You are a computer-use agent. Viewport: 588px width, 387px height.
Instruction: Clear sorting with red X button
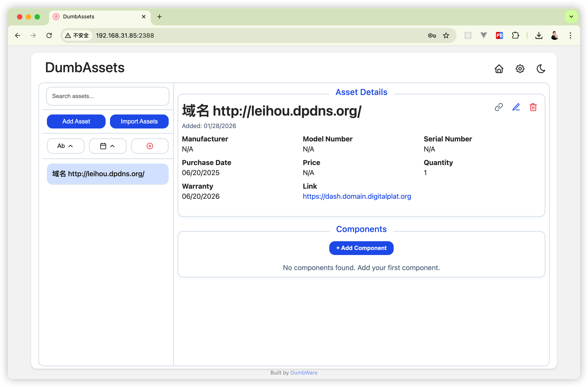click(x=150, y=146)
